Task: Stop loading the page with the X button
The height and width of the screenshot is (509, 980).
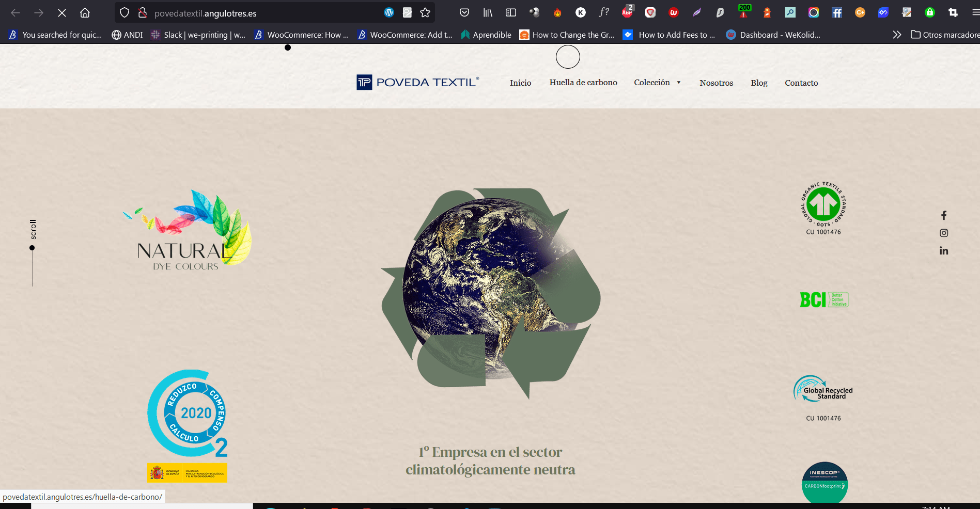Action: [62, 13]
